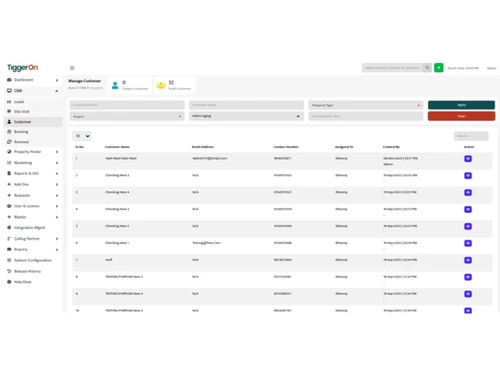
Task: Click the table Search box
Action: [x=471, y=136]
